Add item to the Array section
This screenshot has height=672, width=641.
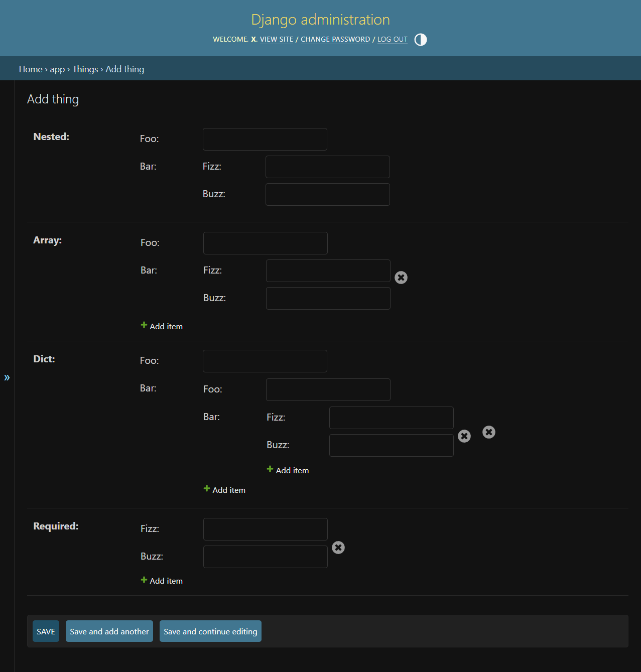[162, 326]
